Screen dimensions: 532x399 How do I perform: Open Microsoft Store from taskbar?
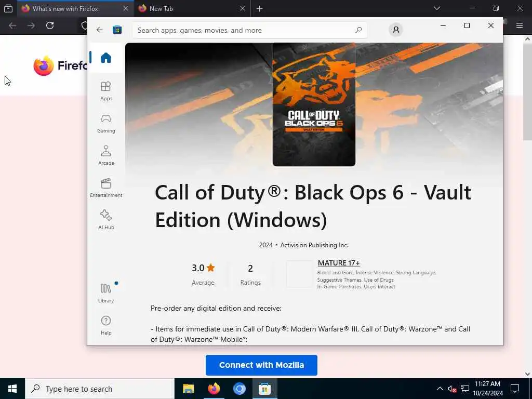tap(264, 389)
